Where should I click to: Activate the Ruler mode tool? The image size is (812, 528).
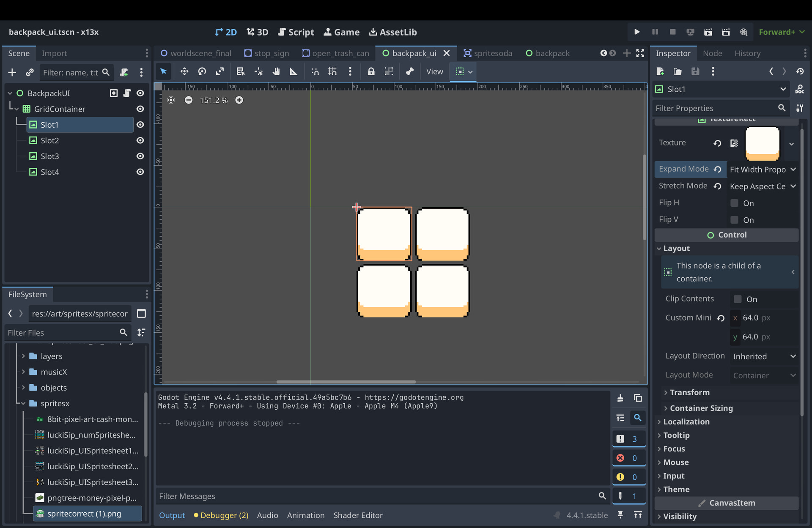click(294, 71)
